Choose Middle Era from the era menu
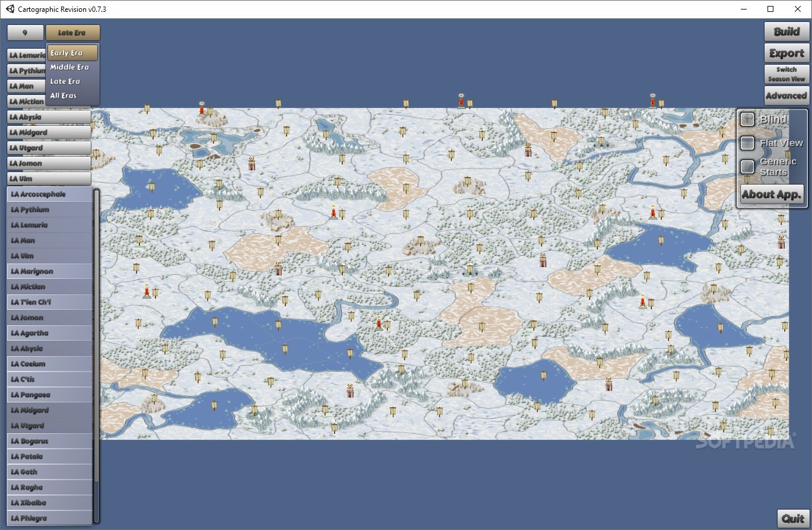 tap(73, 67)
